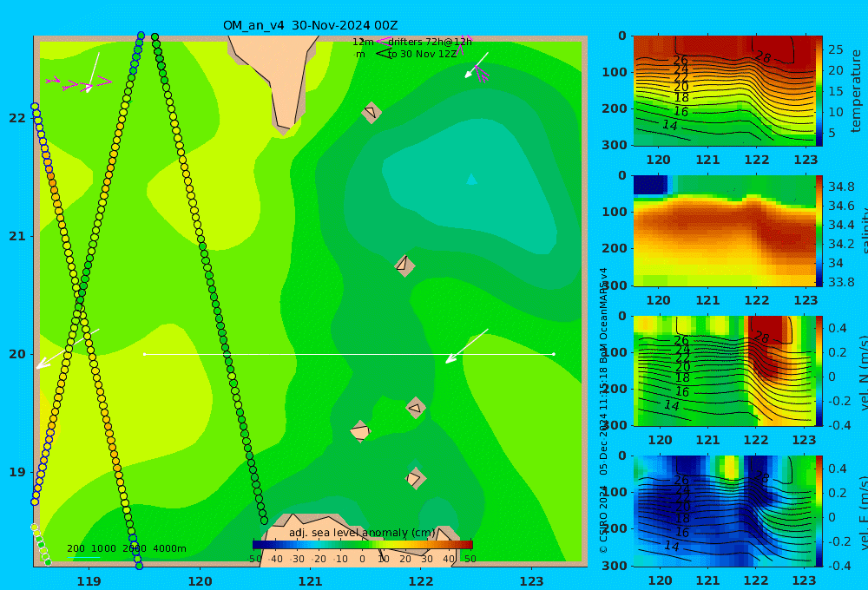Click the temperature colorbar scale
868x590 pixels.
(819, 91)
